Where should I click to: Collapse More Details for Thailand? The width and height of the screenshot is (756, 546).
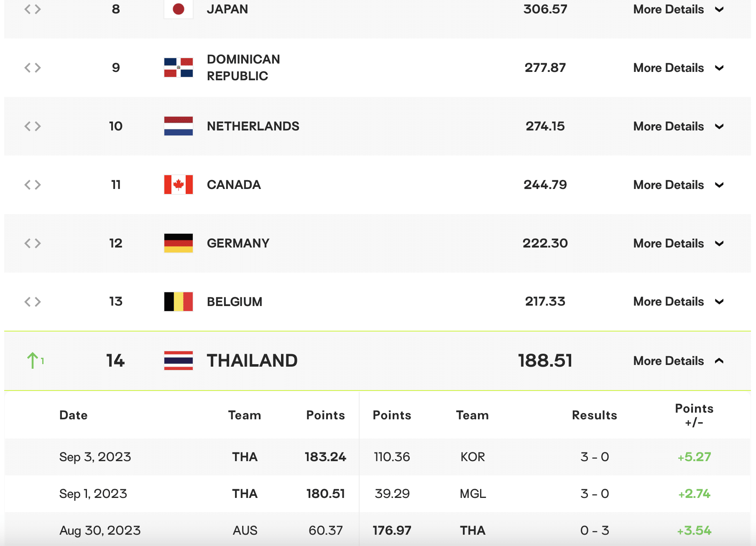pyautogui.click(x=678, y=361)
